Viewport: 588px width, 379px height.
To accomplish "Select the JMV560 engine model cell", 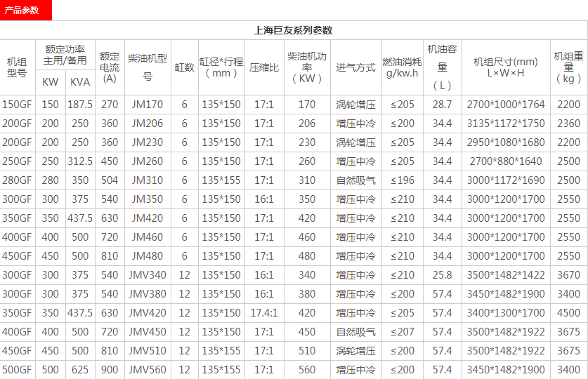I will coord(148,370).
